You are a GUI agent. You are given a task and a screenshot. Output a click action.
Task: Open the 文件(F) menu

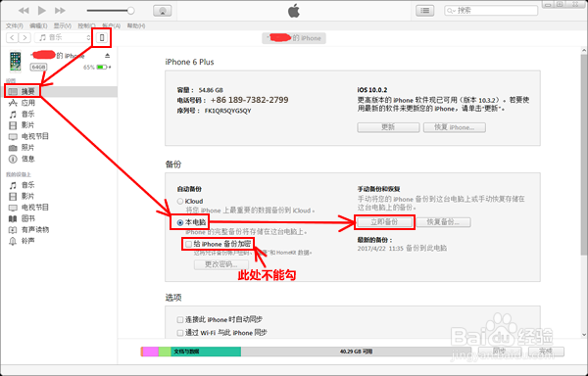[15, 25]
